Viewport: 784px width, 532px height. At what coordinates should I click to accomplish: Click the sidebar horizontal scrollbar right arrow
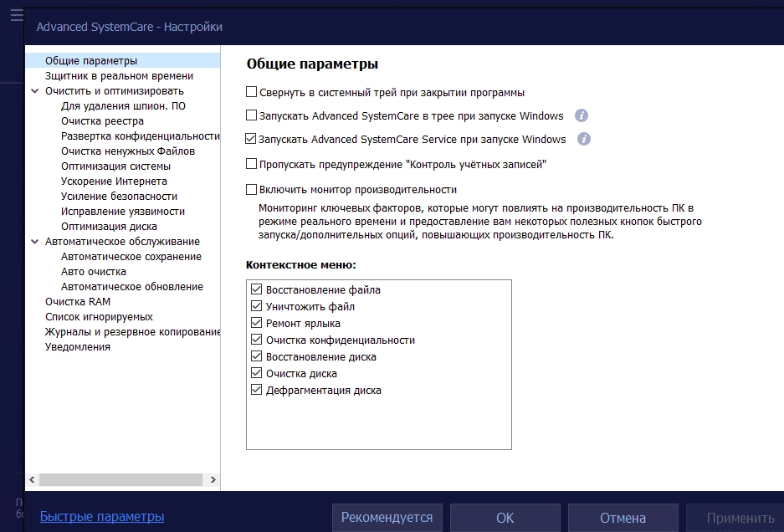[x=213, y=479]
